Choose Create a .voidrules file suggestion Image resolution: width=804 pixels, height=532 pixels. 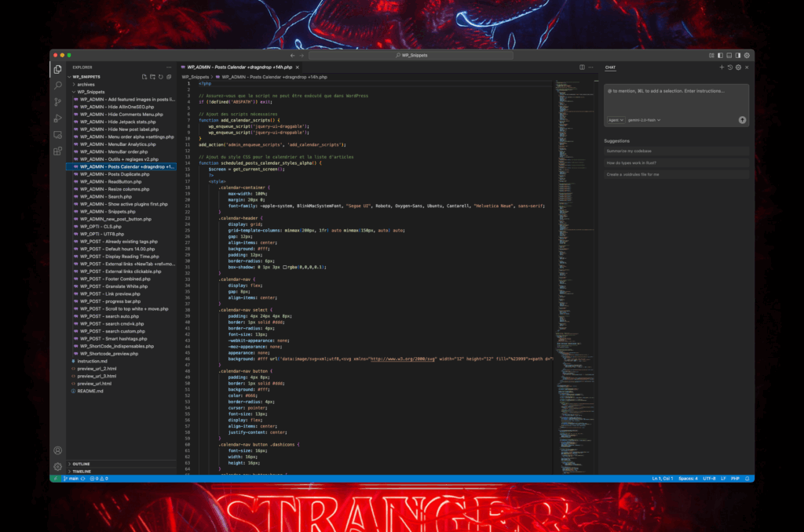[676, 174]
